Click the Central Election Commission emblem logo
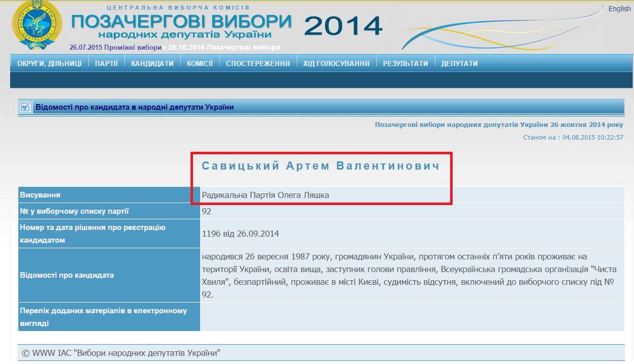The height and width of the screenshot is (364, 634). 37,24
